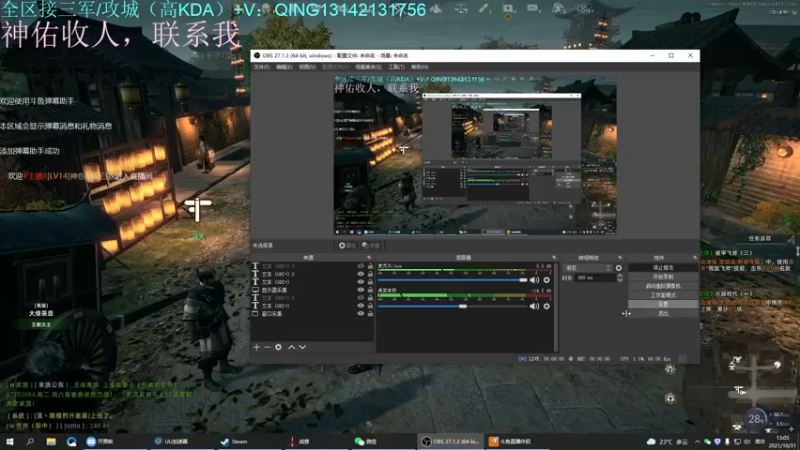Image resolution: width=800 pixels, height=450 pixels.
Task: Open the Windows Start menu
Action: point(9,441)
